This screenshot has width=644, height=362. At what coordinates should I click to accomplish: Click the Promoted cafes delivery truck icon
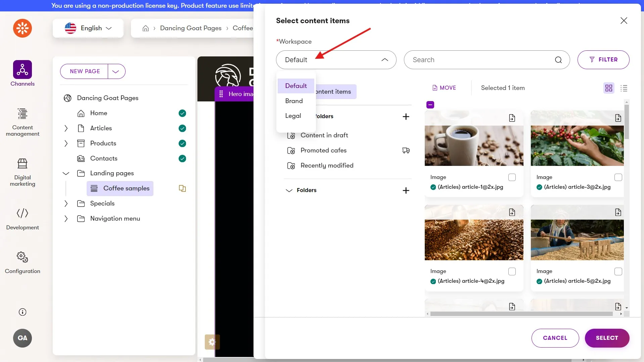click(406, 150)
